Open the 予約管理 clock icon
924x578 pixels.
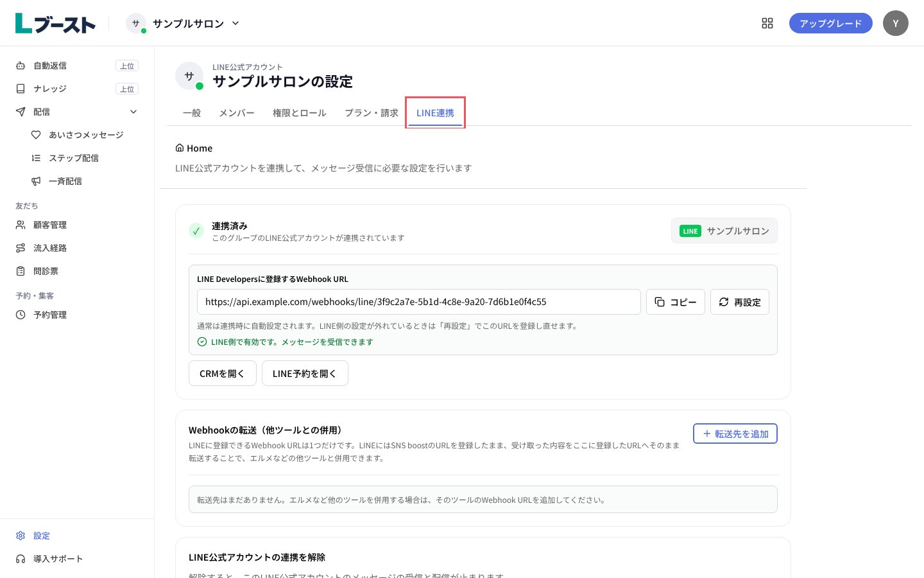(21, 315)
